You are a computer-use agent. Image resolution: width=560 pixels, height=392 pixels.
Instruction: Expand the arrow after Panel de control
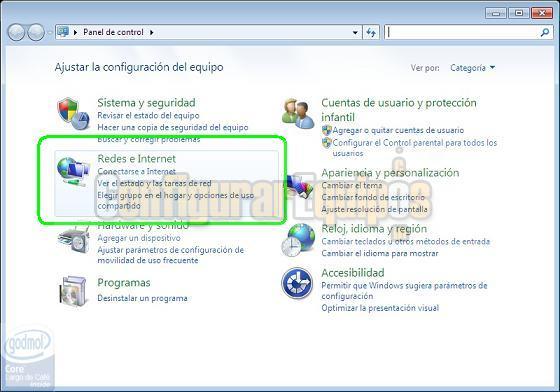[x=152, y=32]
